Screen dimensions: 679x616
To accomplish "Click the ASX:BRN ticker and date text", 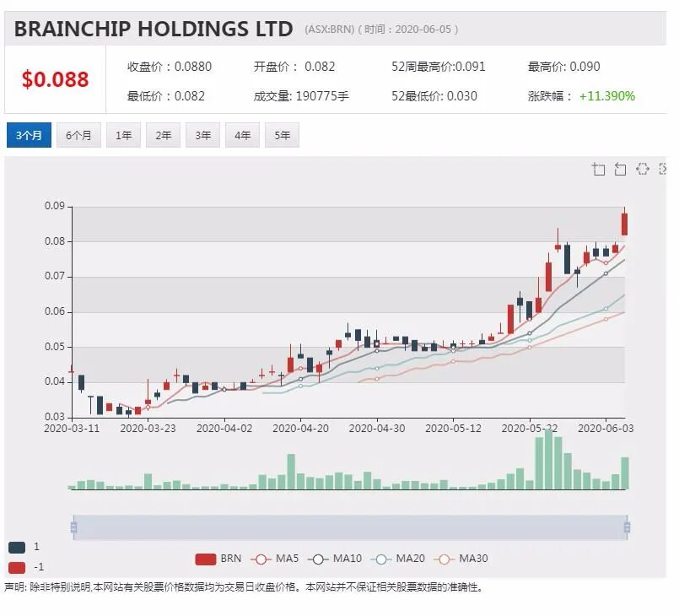I will tap(381, 30).
